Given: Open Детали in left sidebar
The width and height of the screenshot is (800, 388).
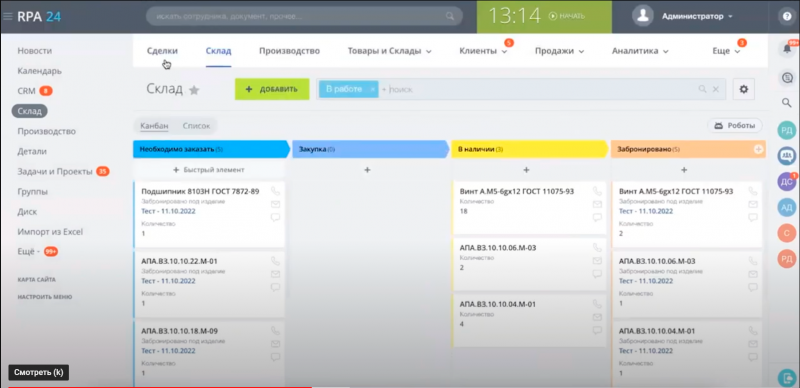Looking at the screenshot, I should [32, 151].
